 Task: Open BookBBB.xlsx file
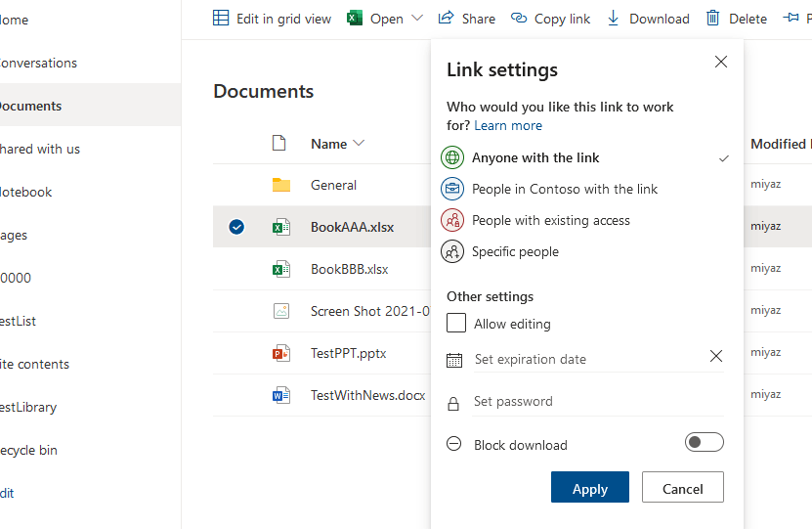[x=350, y=269]
